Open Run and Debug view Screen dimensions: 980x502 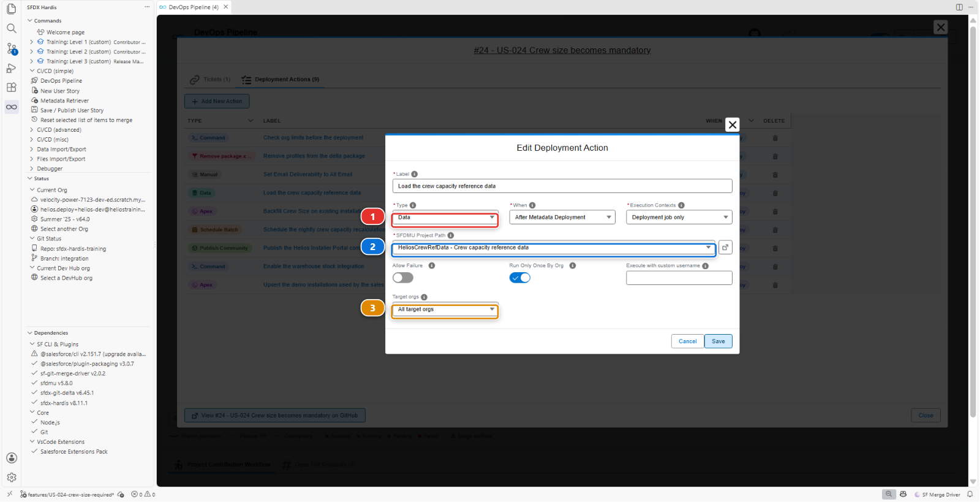tap(11, 68)
